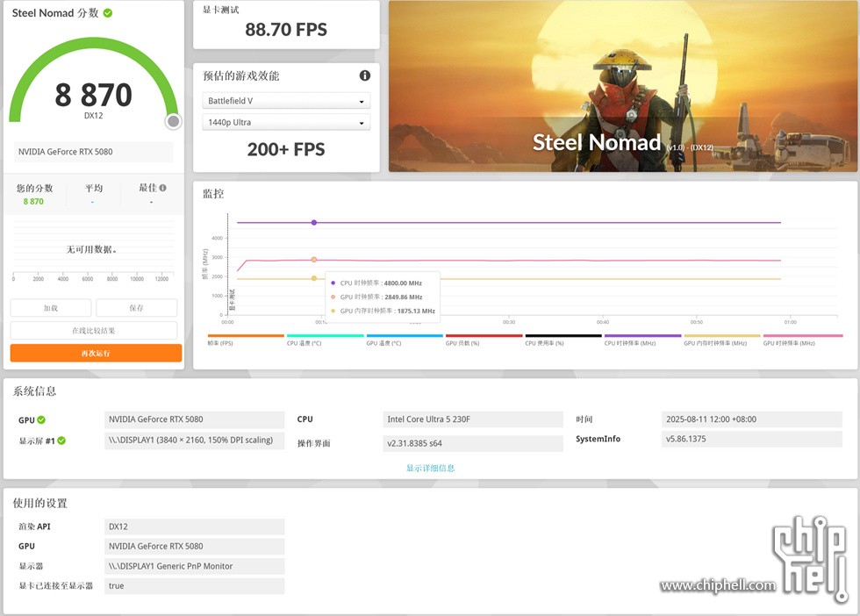
Task: Toggle the CPU 使用率 (%) legend series
Action: tap(563, 340)
